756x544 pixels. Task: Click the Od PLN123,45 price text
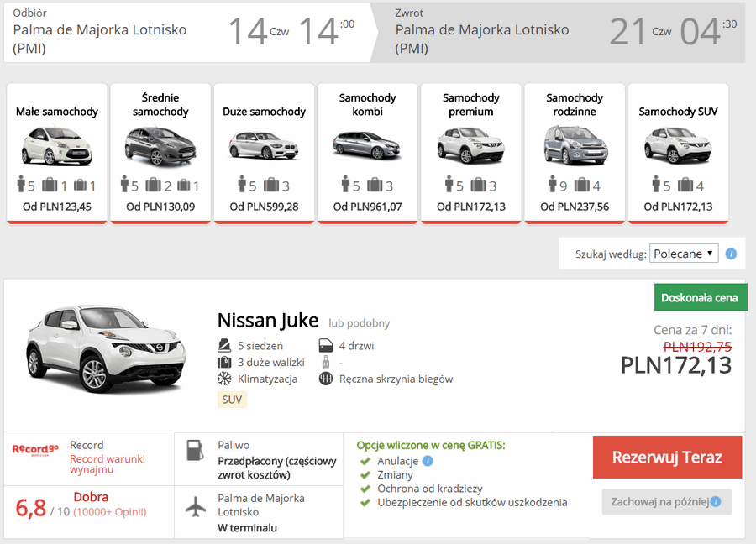(57, 207)
